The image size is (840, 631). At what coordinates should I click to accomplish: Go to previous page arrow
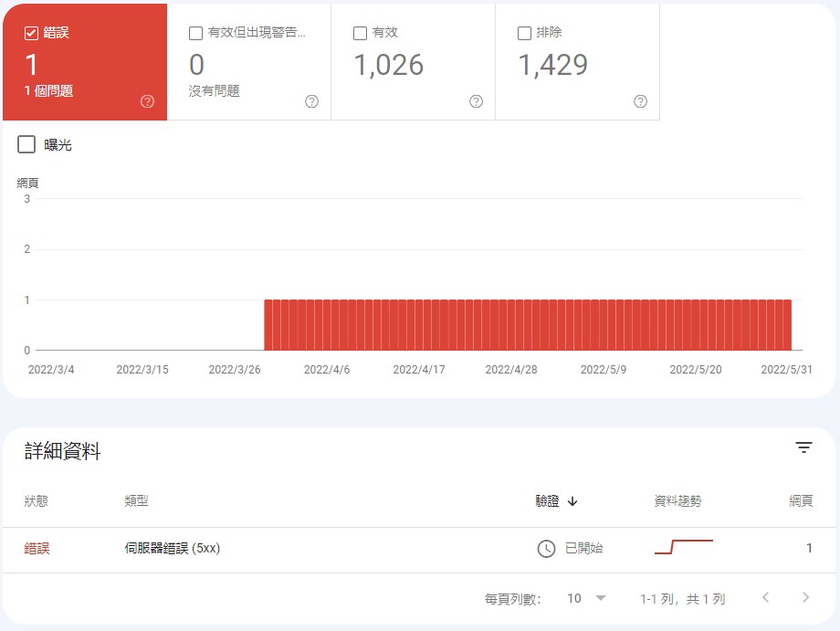[766, 598]
